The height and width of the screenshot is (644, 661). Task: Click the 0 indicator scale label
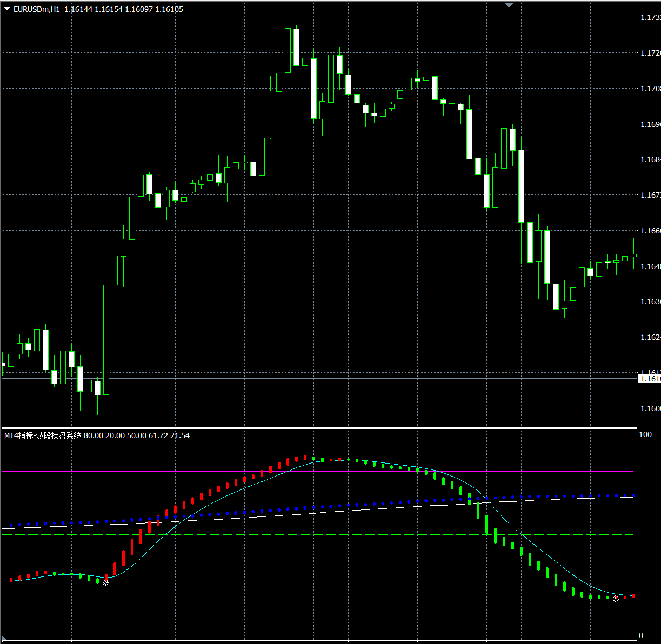click(641, 635)
